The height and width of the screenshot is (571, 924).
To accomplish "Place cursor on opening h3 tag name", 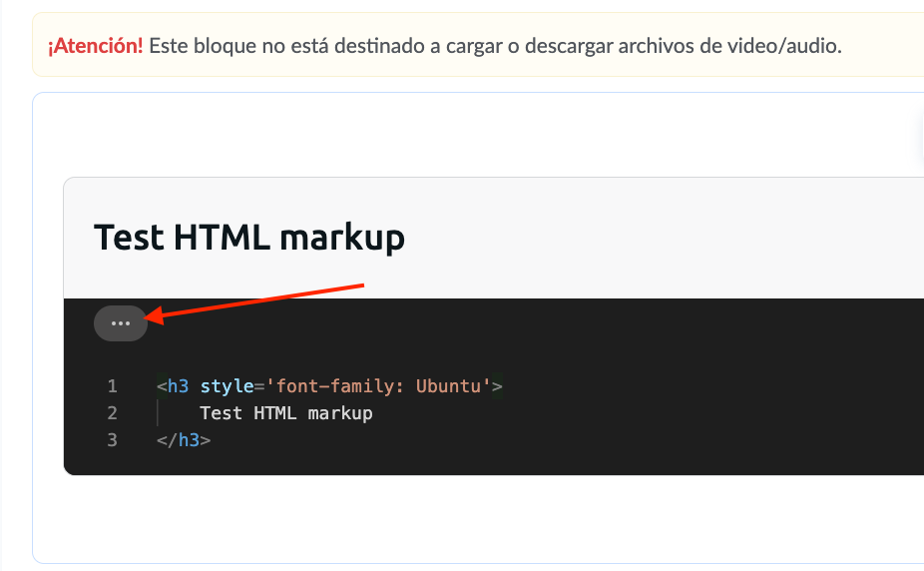I will coord(178,386).
